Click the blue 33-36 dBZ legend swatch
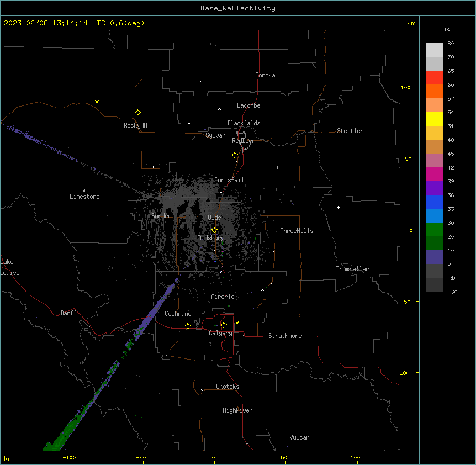 pos(434,202)
